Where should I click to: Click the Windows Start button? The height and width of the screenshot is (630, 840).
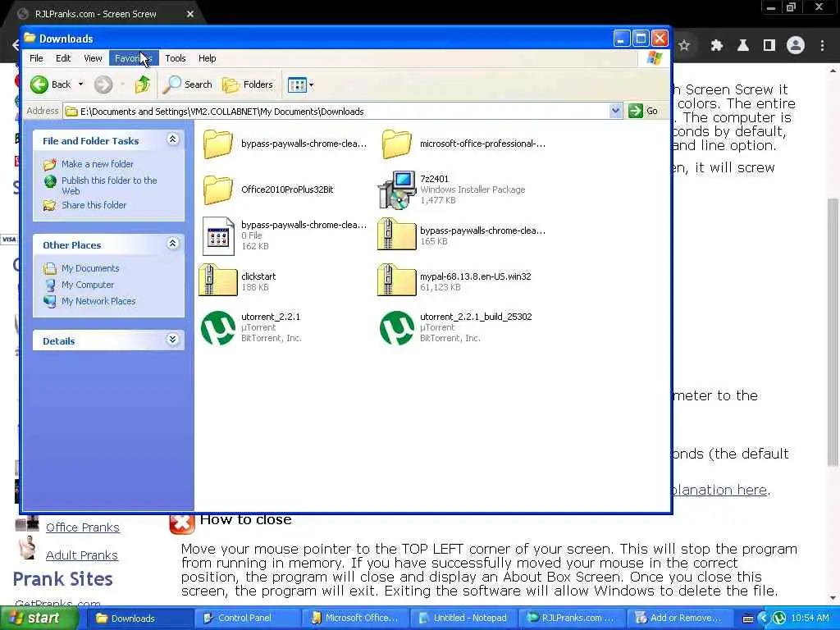click(38, 619)
